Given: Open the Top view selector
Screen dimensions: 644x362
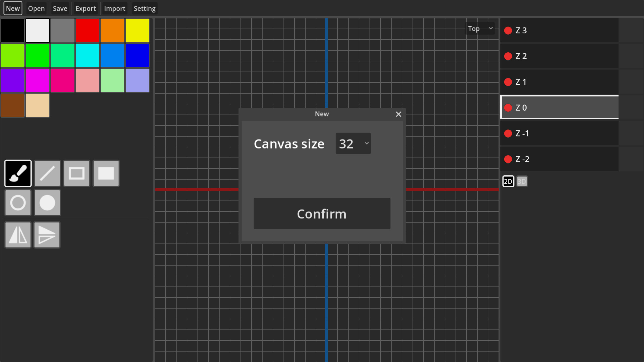Looking at the screenshot, I should pos(480,28).
